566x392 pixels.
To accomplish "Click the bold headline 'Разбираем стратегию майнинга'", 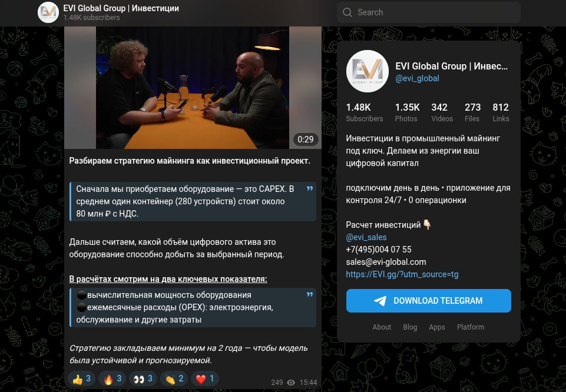I will (x=190, y=161).
